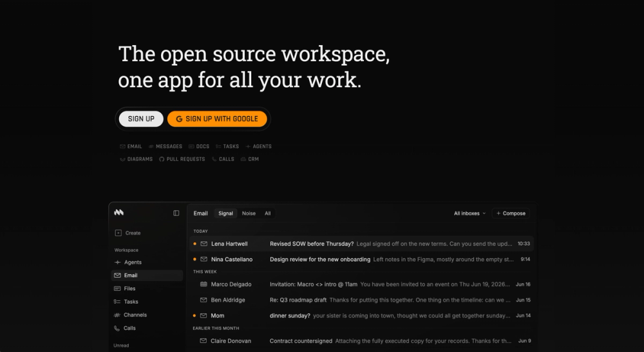Click envelope icon beside Nina Castellano
644x352 pixels.
coord(204,259)
